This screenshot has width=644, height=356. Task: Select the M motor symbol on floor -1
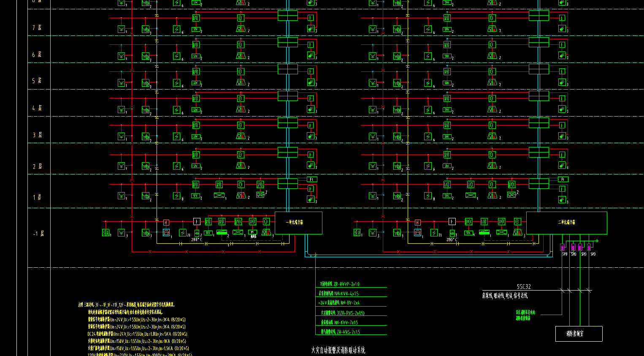[253, 232]
